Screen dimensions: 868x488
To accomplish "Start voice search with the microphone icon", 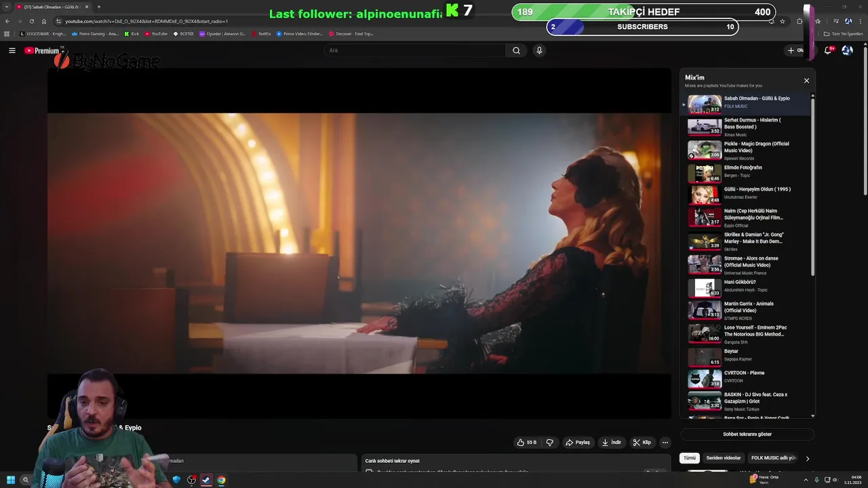I will click(x=539, y=50).
